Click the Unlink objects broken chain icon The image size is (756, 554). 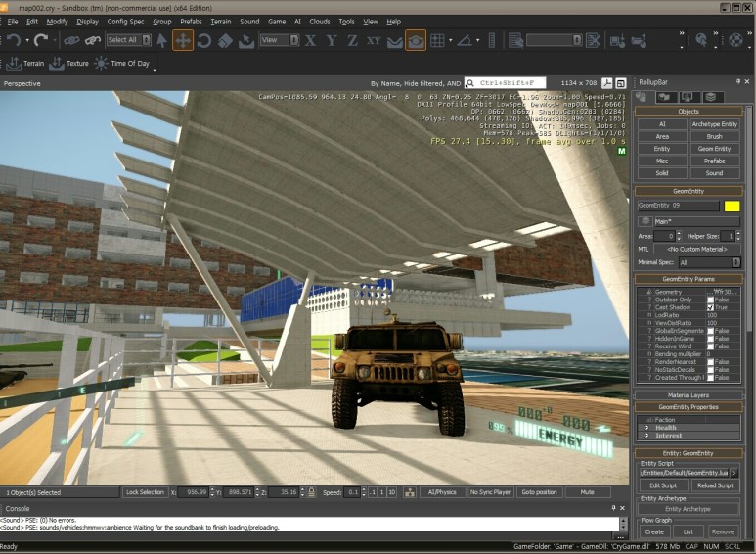(93, 40)
